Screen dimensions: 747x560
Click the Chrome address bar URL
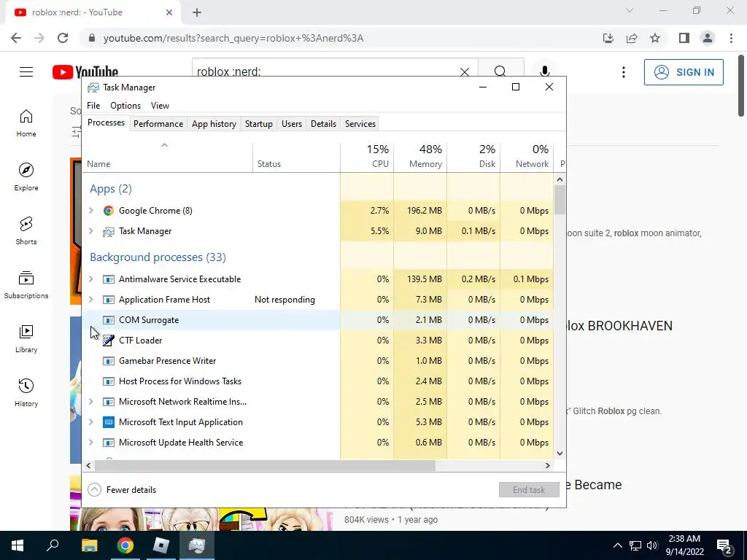233,38
